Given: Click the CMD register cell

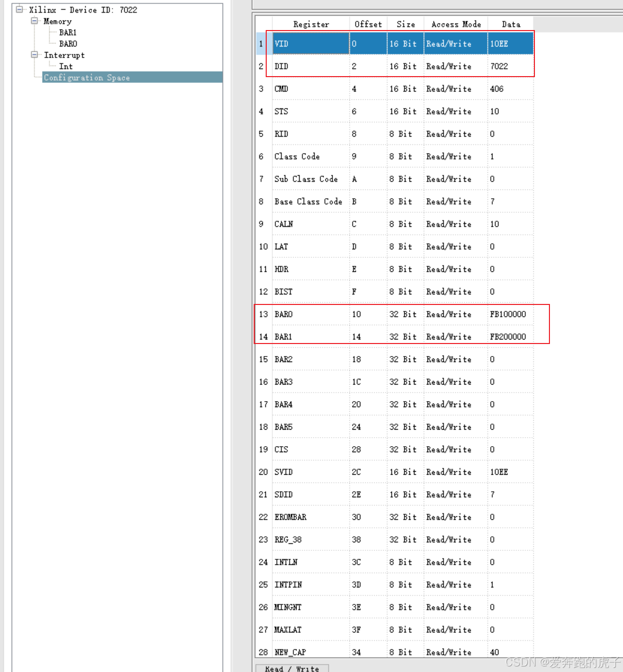Looking at the screenshot, I should click(311, 89).
